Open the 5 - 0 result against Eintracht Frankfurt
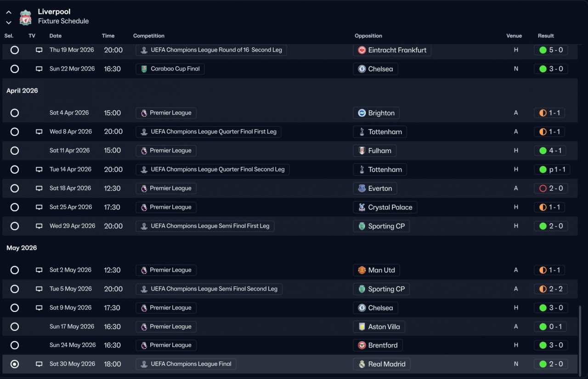Screen dimensions: 588x379 [551, 50]
